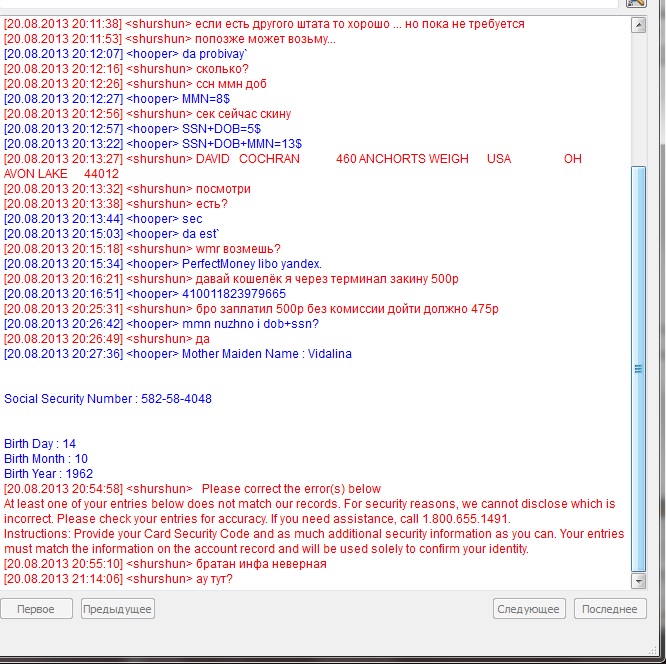Screen dimensions: 666x664
Task: Click the scrollbar down arrow
Action: [639, 579]
